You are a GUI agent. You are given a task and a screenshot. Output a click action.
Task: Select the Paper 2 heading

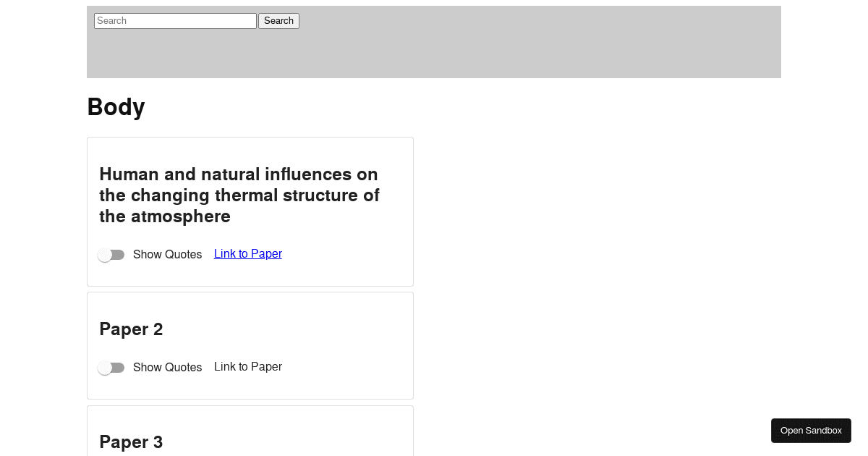click(x=131, y=329)
